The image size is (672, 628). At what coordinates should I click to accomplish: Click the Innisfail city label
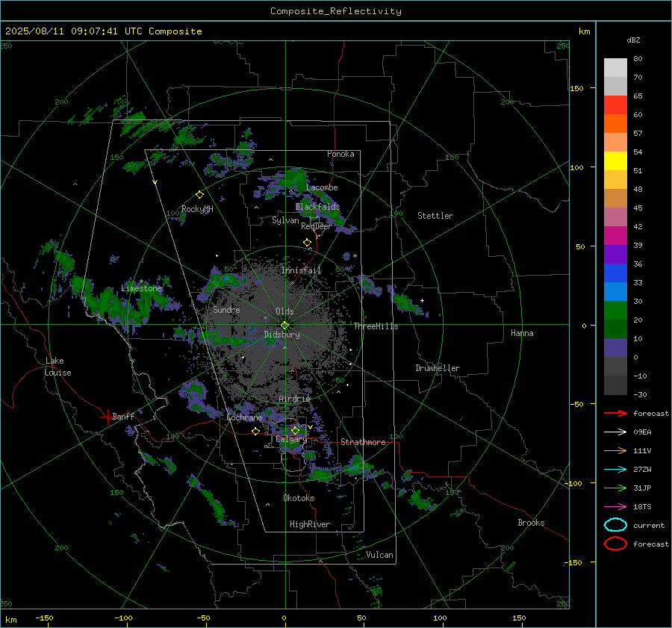pyautogui.click(x=301, y=270)
